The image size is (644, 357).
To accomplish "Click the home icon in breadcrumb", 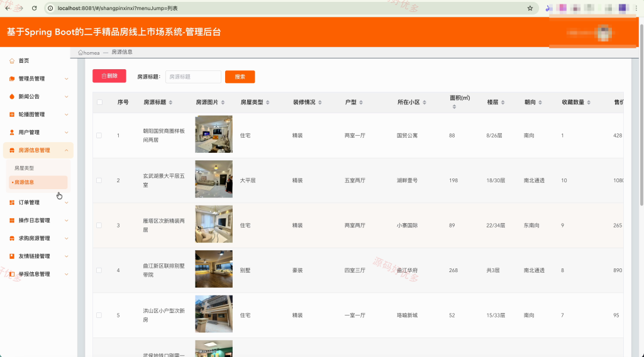I will (80, 53).
